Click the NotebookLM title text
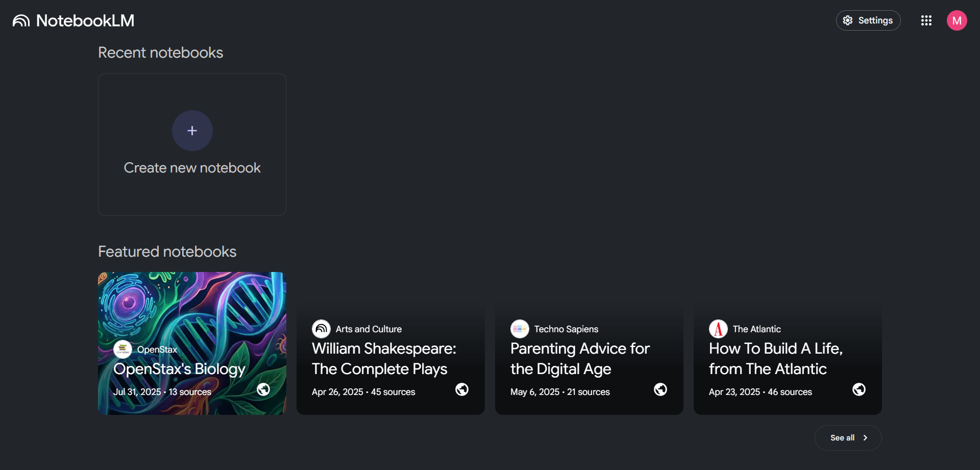 pyautogui.click(x=85, y=21)
